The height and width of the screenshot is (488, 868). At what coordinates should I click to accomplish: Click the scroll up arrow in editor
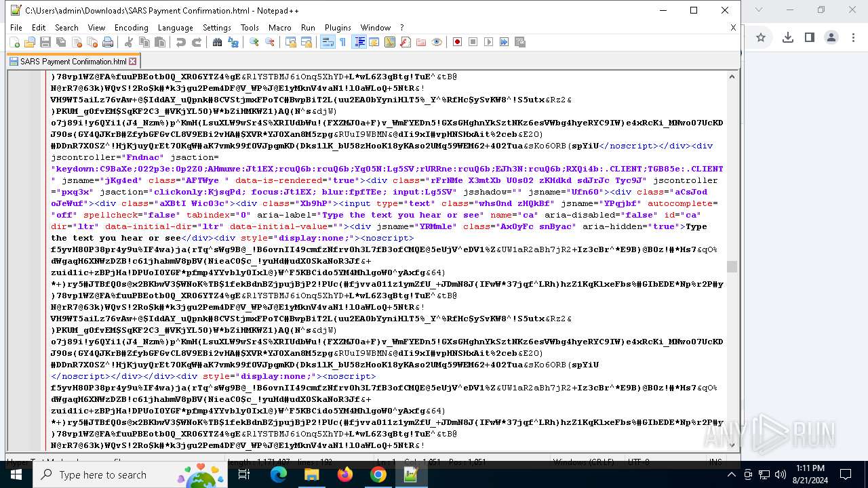pyautogui.click(x=732, y=77)
